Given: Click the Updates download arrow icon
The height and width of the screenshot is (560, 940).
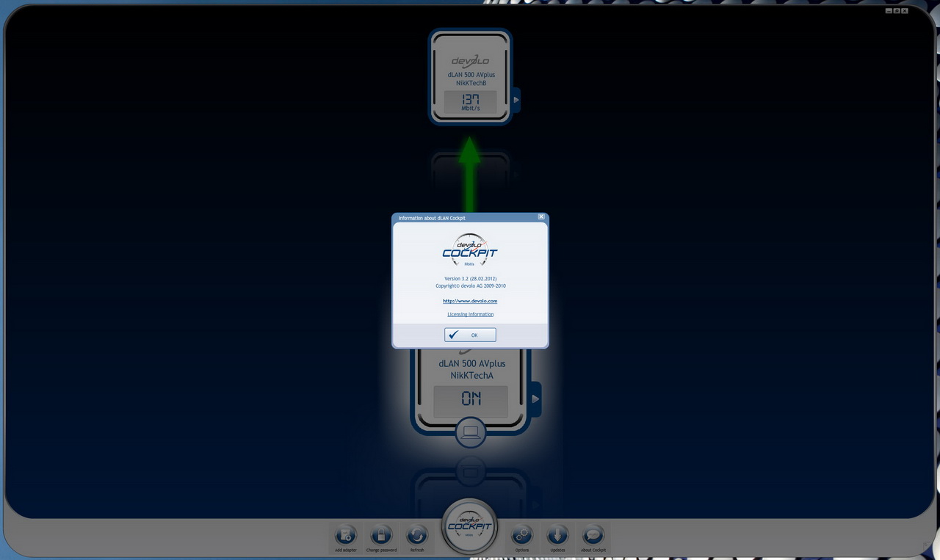Looking at the screenshot, I should click(x=557, y=535).
